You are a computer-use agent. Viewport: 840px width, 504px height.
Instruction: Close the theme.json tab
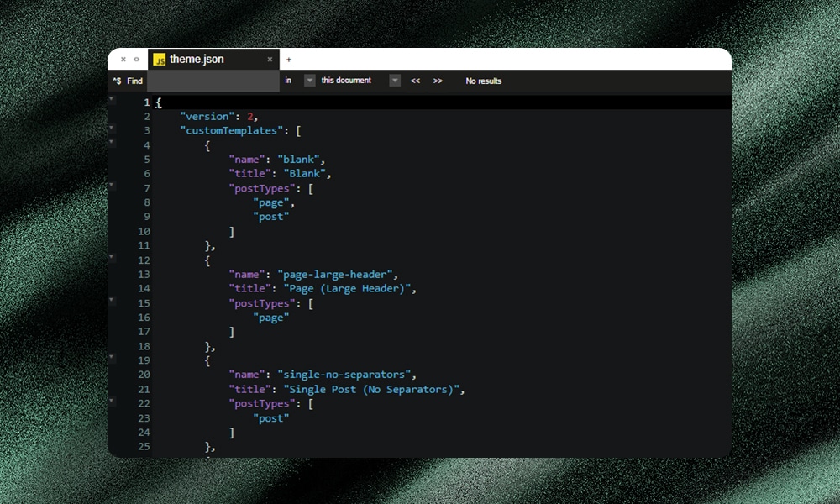(x=269, y=59)
